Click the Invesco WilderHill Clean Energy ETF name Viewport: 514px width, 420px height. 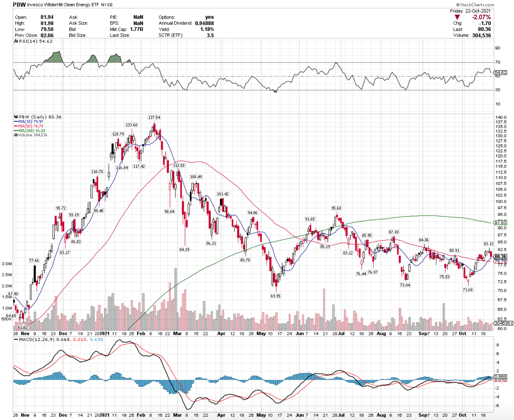63,5
